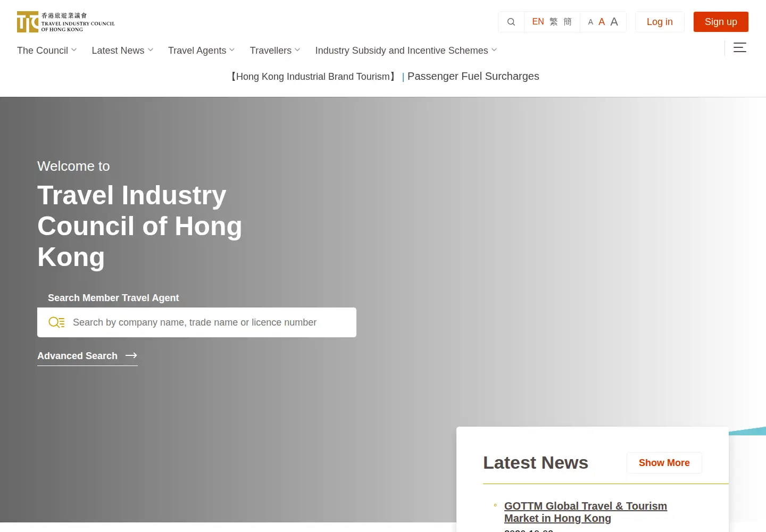Switch language to Traditional Chinese 繁
This screenshot has width=766, height=532.
tap(554, 22)
